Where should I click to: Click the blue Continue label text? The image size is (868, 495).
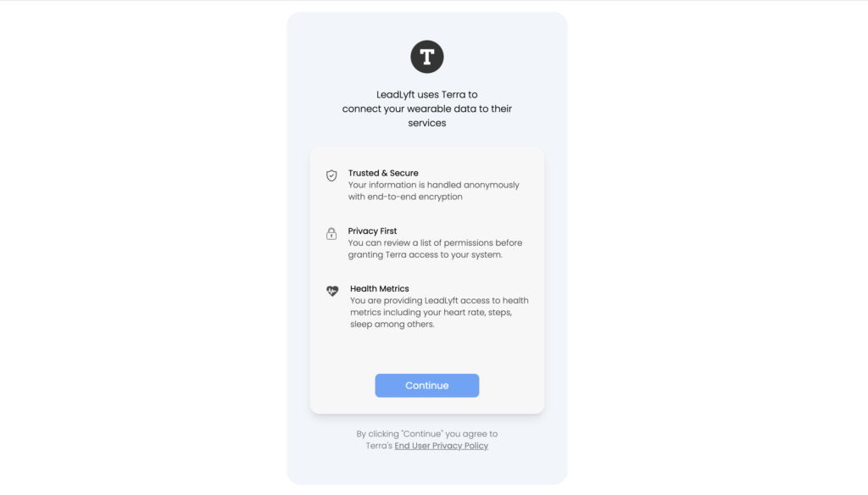tap(426, 385)
